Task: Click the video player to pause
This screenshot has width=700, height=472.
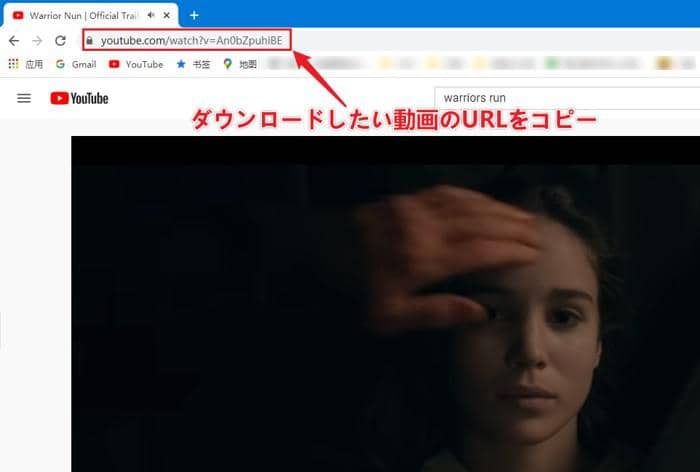Action: pyautogui.click(x=386, y=304)
